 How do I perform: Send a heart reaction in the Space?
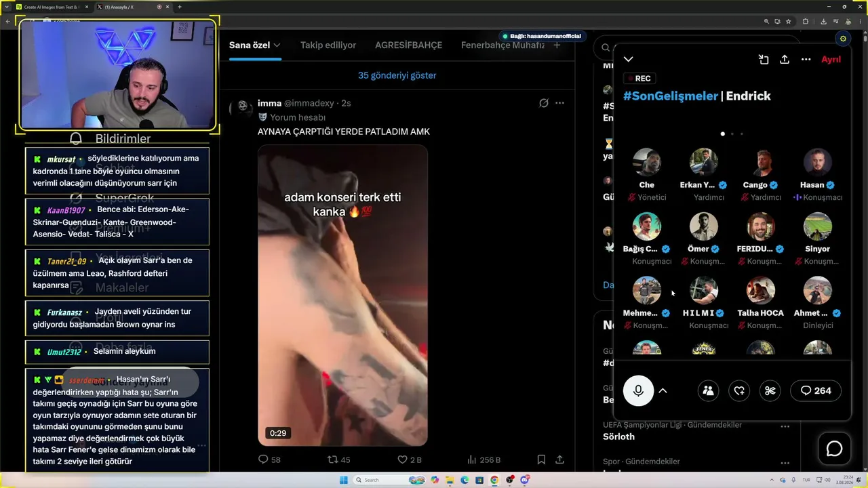click(739, 390)
